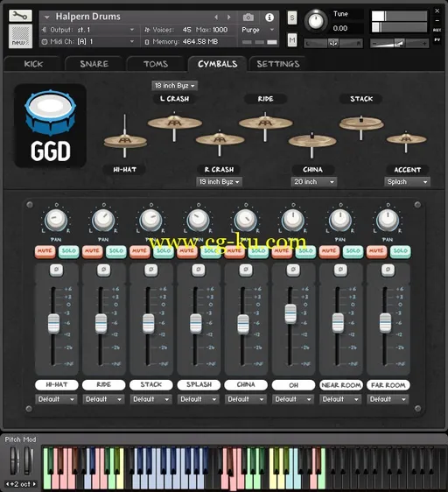Toggle phase invert on CHINA channel
Image resolution: width=448 pixels, height=492 pixels.
246,270
